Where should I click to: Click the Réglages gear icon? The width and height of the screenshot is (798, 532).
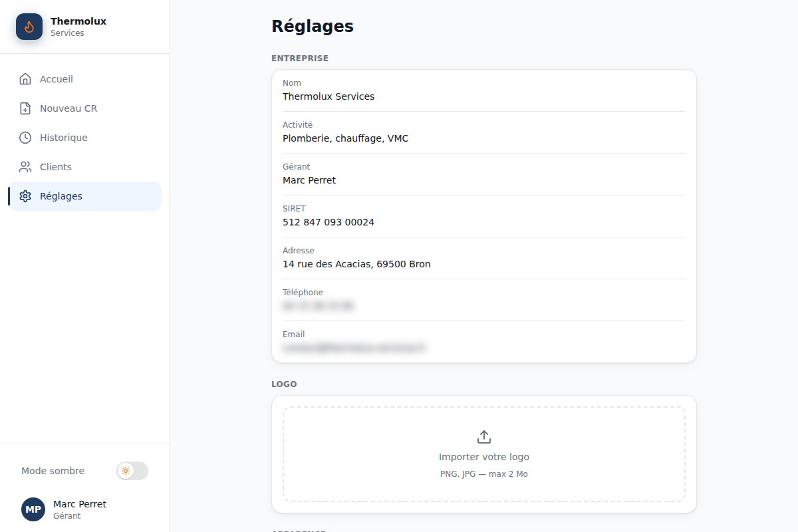(x=25, y=196)
